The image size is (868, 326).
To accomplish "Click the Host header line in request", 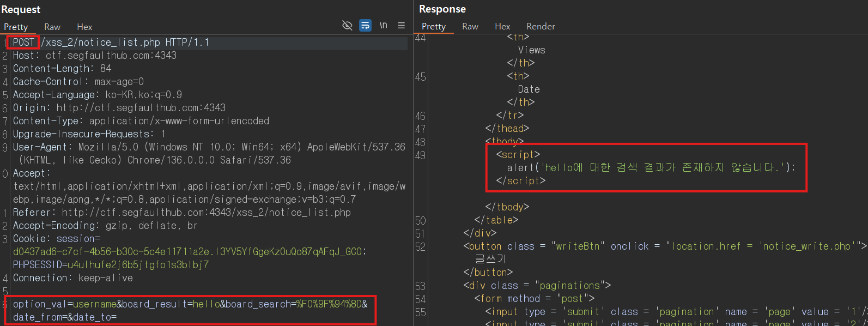I will coord(95,56).
